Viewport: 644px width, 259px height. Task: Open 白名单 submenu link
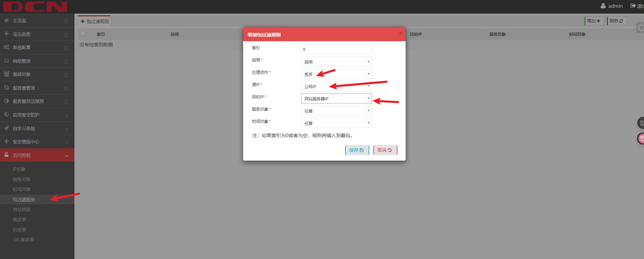(19, 230)
